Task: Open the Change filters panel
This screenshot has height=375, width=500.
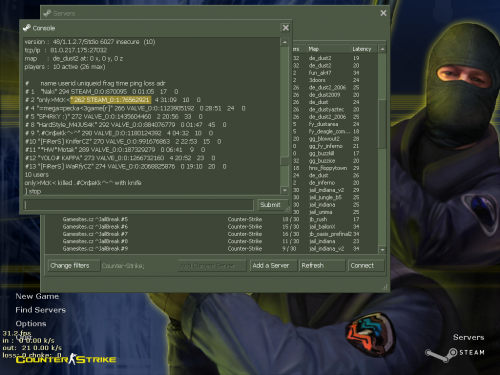Action: pyautogui.click(x=74, y=266)
